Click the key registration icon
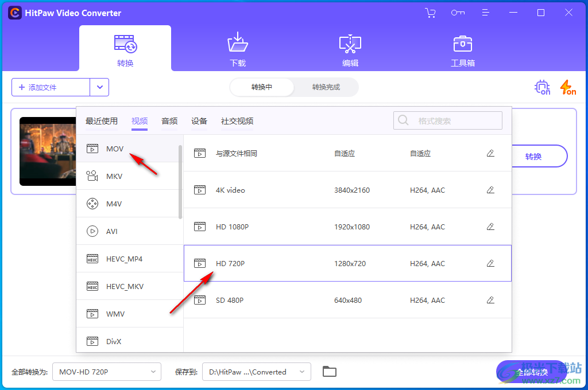The height and width of the screenshot is (390, 588). pyautogui.click(x=458, y=12)
